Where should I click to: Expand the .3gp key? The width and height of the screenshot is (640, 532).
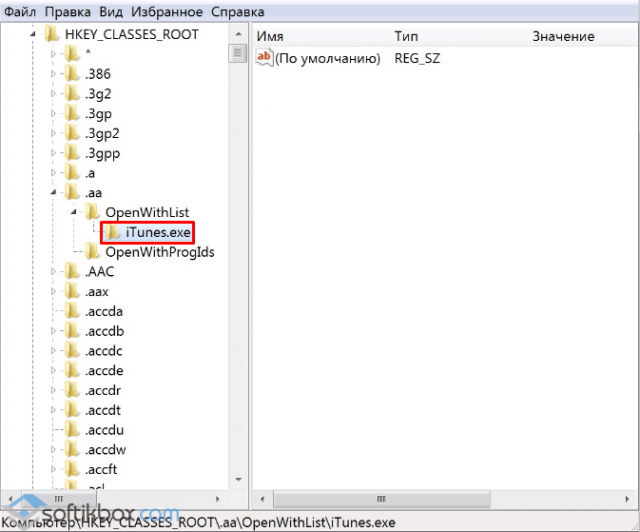(53, 114)
